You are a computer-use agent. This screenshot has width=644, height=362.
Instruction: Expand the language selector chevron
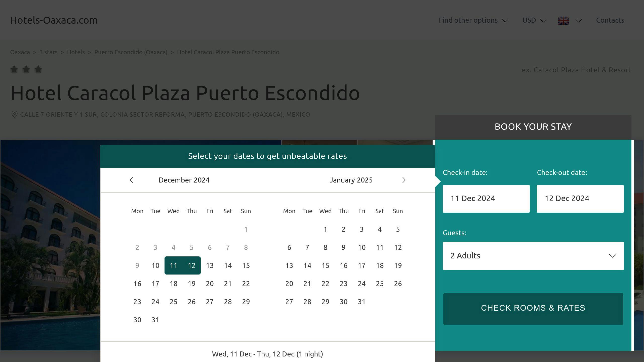click(578, 21)
